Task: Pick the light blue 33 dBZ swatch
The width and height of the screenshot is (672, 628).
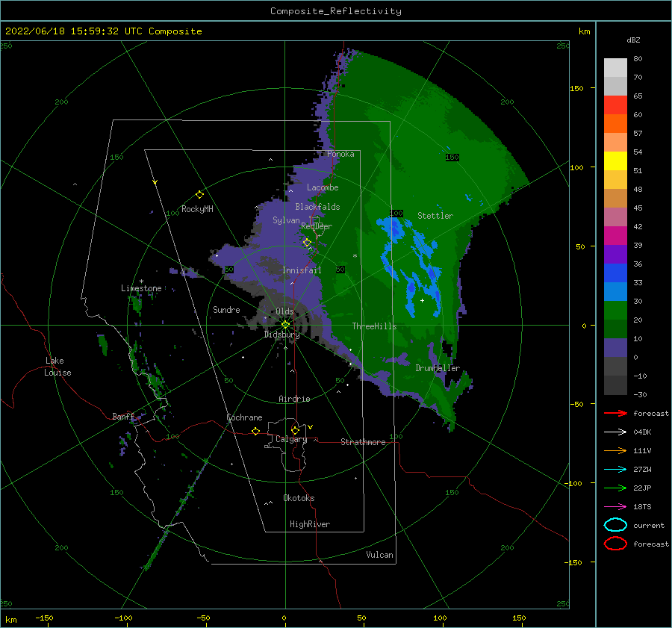Action: pyautogui.click(x=615, y=291)
